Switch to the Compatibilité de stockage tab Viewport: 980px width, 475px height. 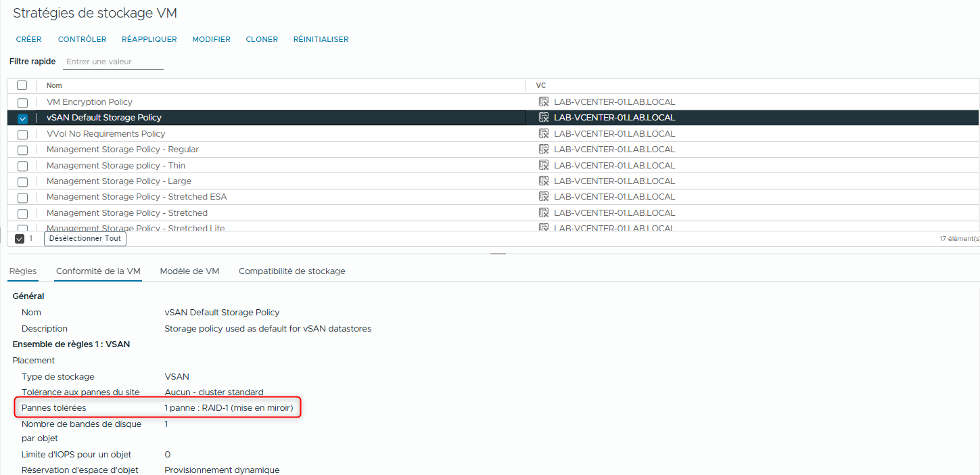[x=291, y=270]
